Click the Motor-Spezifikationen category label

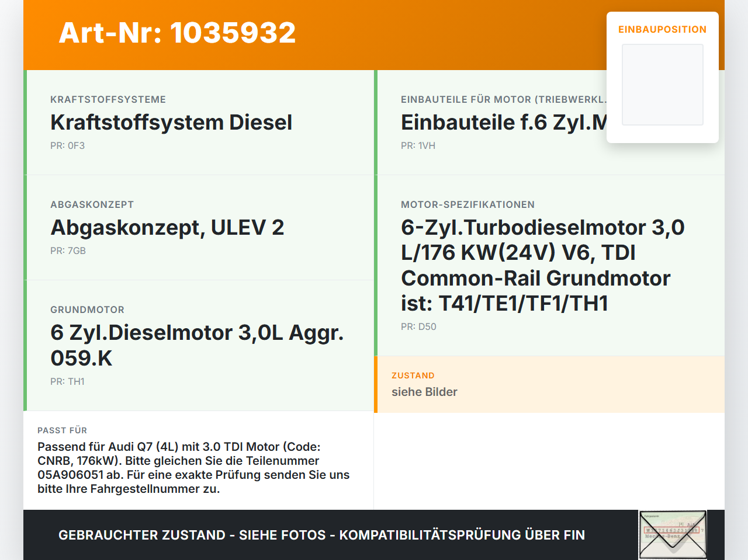tap(467, 204)
